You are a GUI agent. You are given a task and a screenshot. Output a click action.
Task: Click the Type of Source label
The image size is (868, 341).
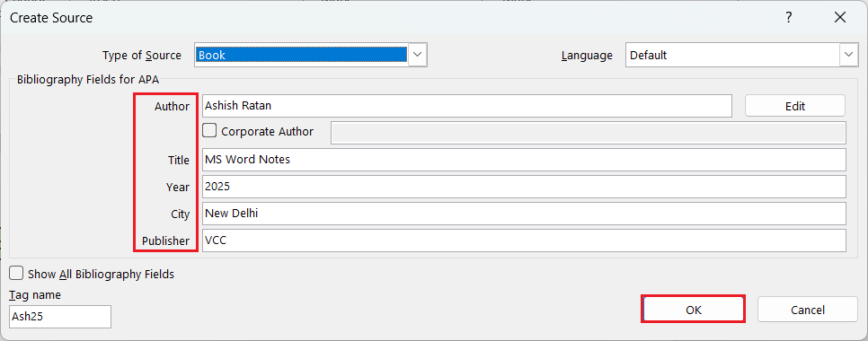pyautogui.click(x=142, y=56)
